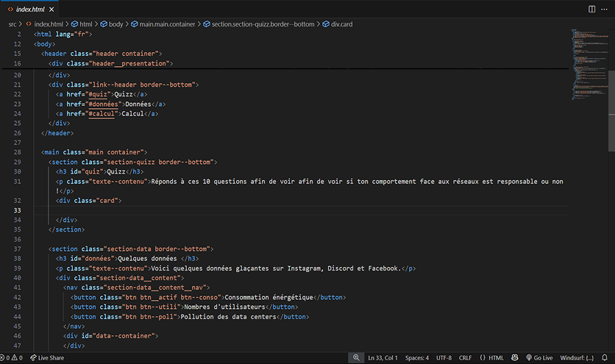Click the html lang="fr" sticky line
This screenshot has width=615, height=364.
(63, 35)
